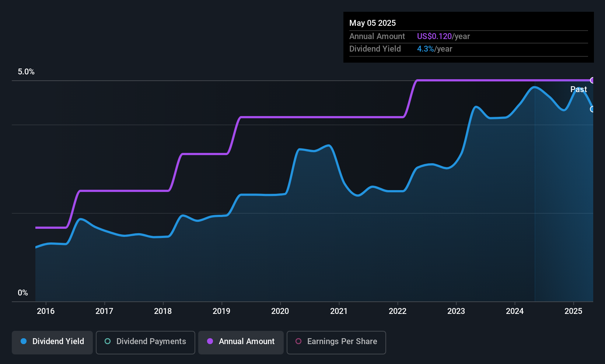Select the 2021 x-axis label
The image size is (605, 364).
click(339, 311)
